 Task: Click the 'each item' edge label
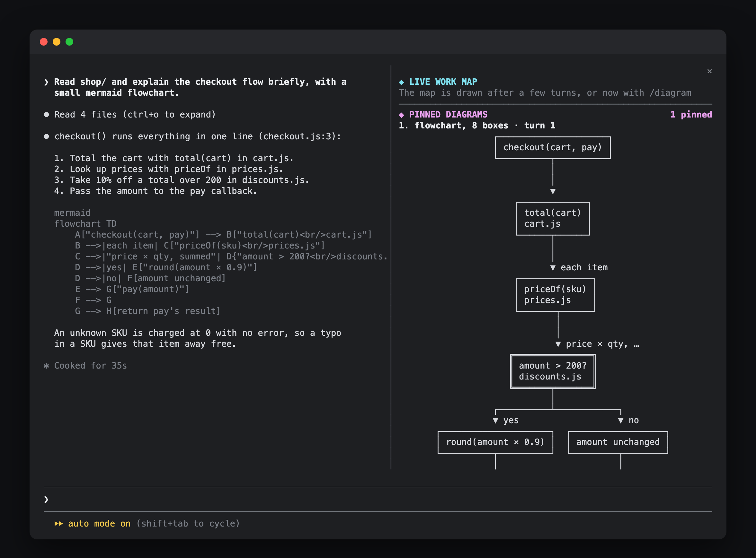[x=584, y=267]
